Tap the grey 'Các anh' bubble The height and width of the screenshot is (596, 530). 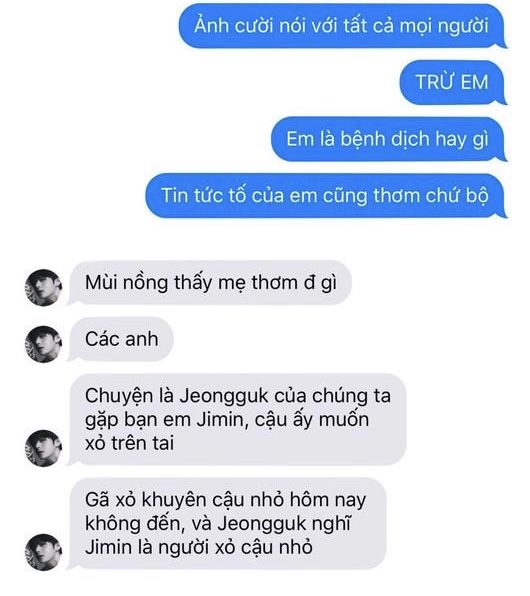pyautogui.click(x=121, y=339)
